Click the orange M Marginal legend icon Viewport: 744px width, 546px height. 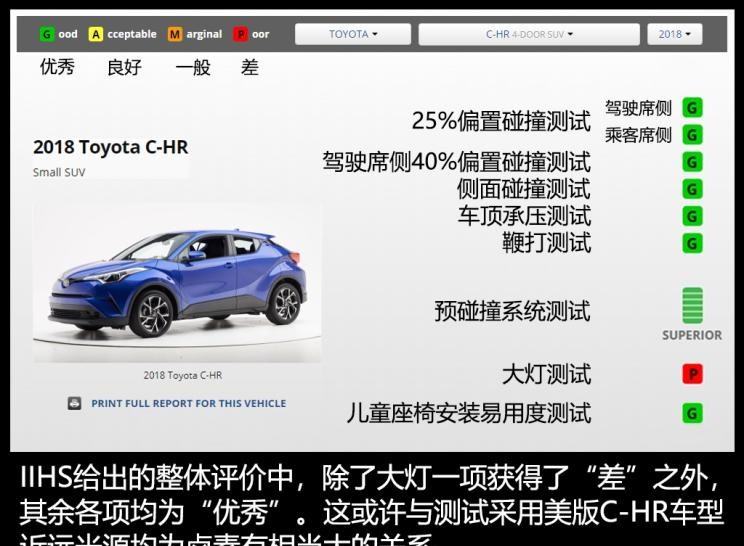175,34
